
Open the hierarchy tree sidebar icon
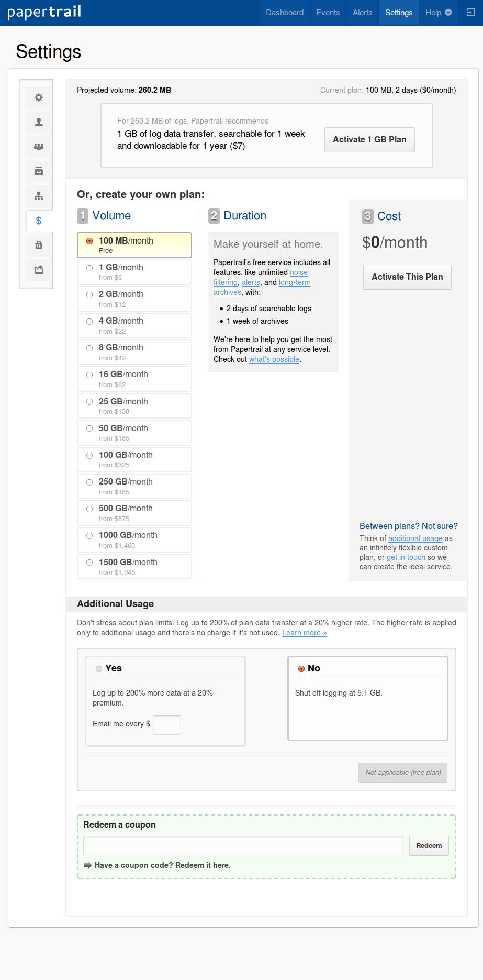coord(39,196)
